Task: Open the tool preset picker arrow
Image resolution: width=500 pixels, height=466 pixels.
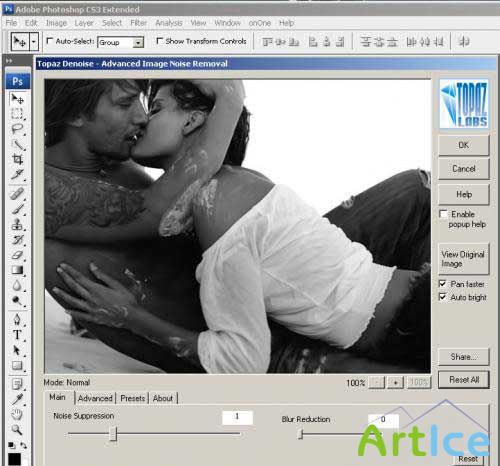Action: point(34,42)
